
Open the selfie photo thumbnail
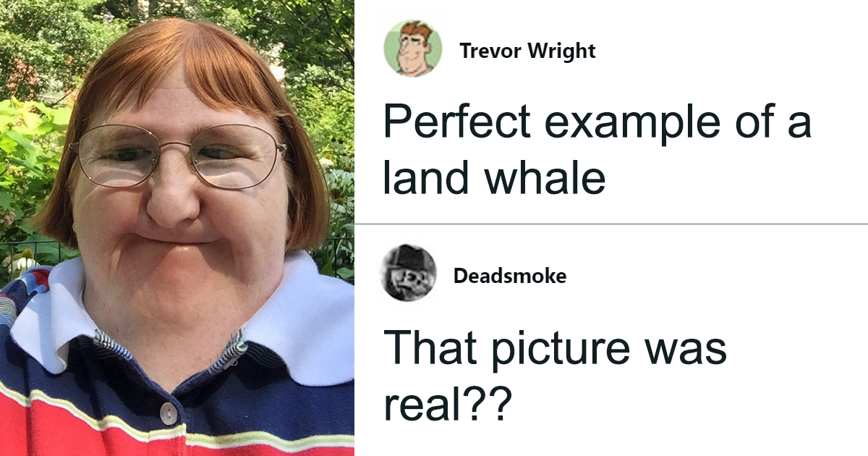point(177,228)
